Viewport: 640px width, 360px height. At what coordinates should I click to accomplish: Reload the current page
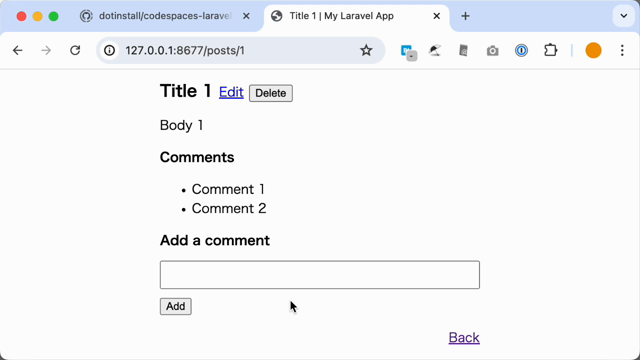point(75,51)
